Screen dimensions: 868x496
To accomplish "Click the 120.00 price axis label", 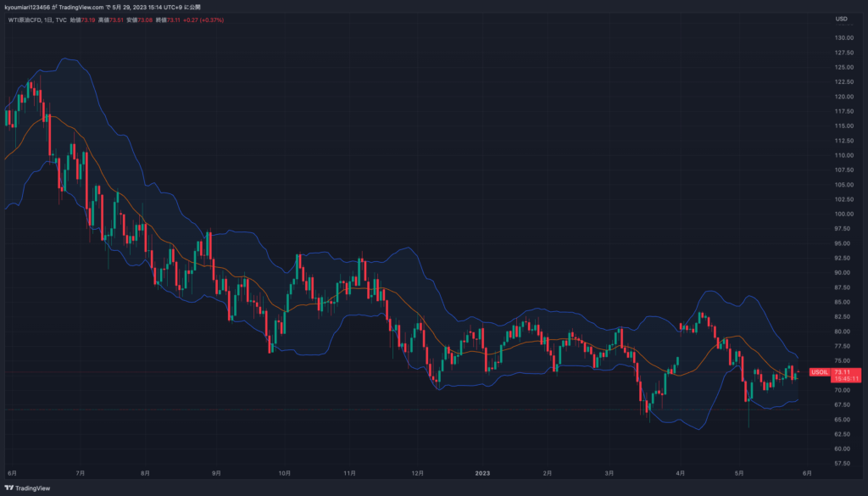I will click(843, 97).
